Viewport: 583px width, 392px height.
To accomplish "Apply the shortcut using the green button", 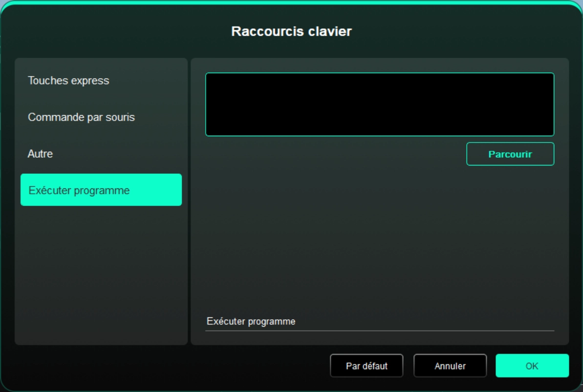I will tap(532, 366).
